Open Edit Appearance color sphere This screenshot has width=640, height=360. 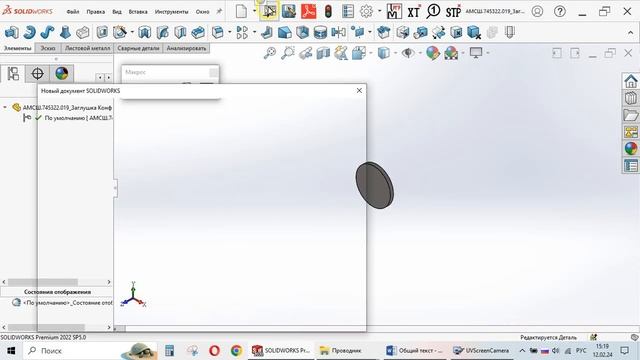433,53
